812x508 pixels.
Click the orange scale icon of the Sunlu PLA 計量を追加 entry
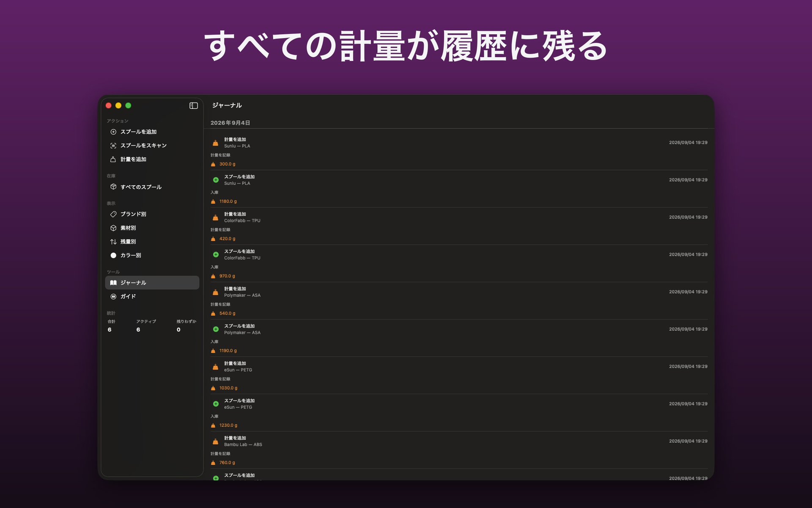pyautogui.click(x=215, y=143)
